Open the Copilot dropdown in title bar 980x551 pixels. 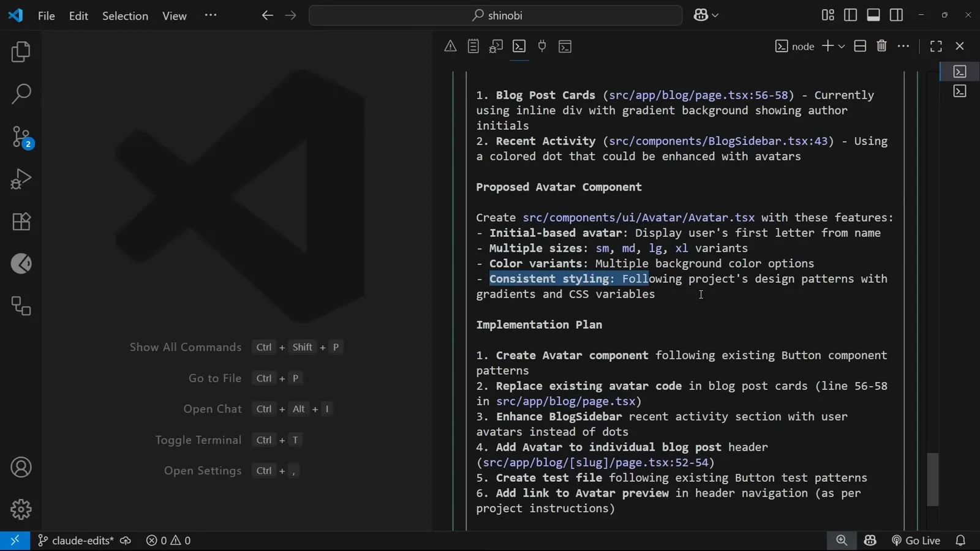706,15
